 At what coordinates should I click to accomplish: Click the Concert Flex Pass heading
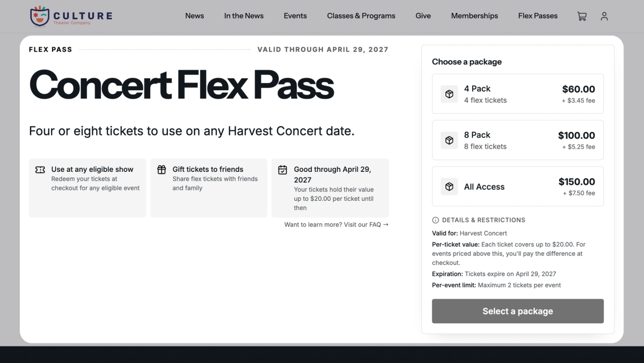tap(181, 85)
